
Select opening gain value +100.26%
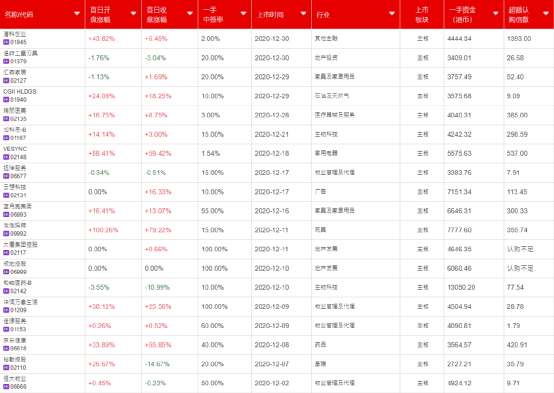click(103, 230)
